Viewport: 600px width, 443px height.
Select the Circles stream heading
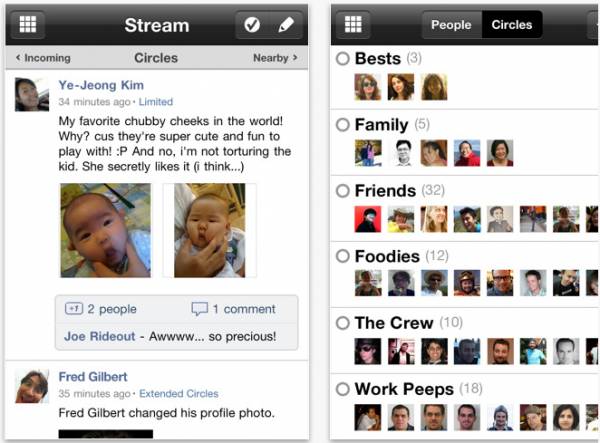pos(156,58)
